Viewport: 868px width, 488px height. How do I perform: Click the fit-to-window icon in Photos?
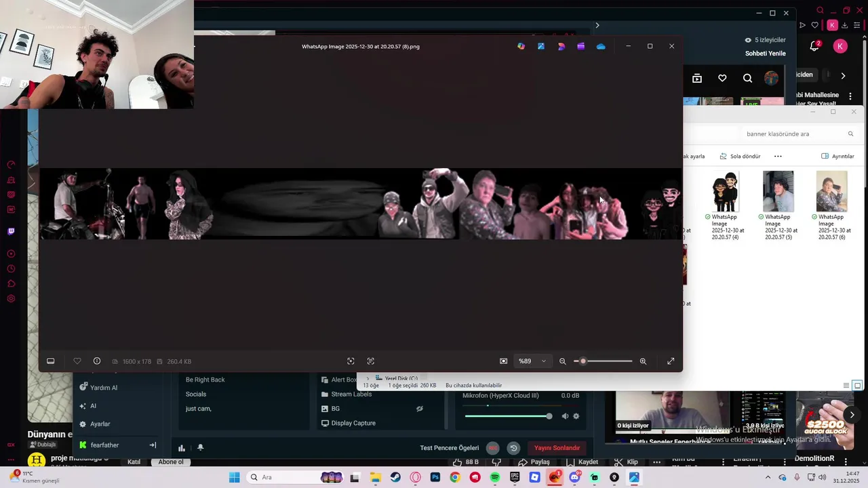(351, 361)
